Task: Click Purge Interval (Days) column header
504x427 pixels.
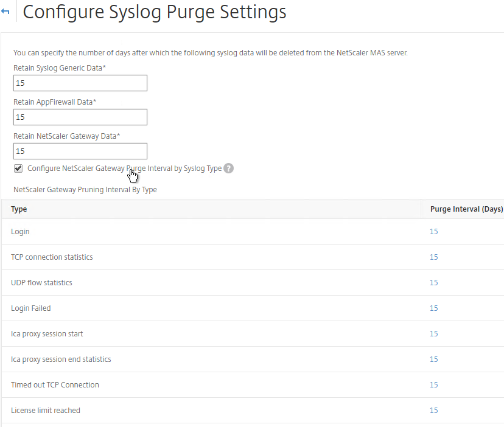Action: 466,209
